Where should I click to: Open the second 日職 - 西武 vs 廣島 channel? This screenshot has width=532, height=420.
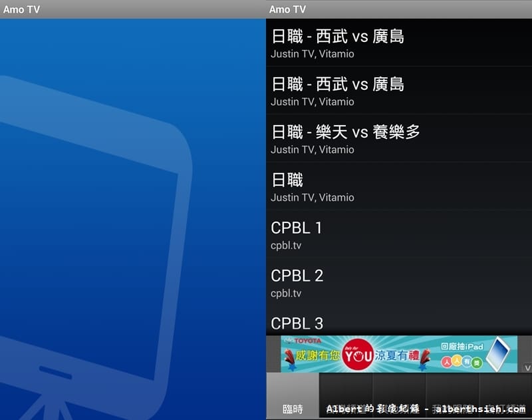399,91
